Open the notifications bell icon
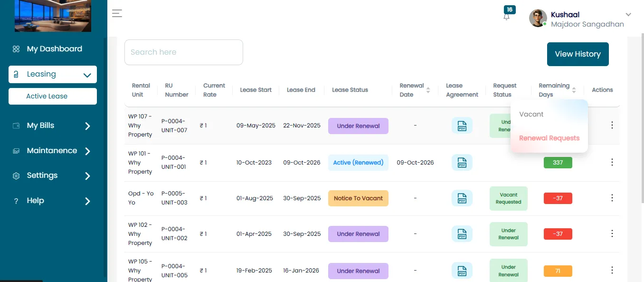This screenshot has height=282, width=644. point(507,17)
